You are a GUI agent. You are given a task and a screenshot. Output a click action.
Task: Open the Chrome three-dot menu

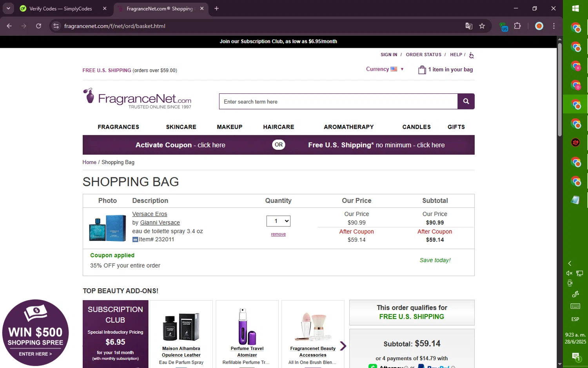(x=554, y=26)
